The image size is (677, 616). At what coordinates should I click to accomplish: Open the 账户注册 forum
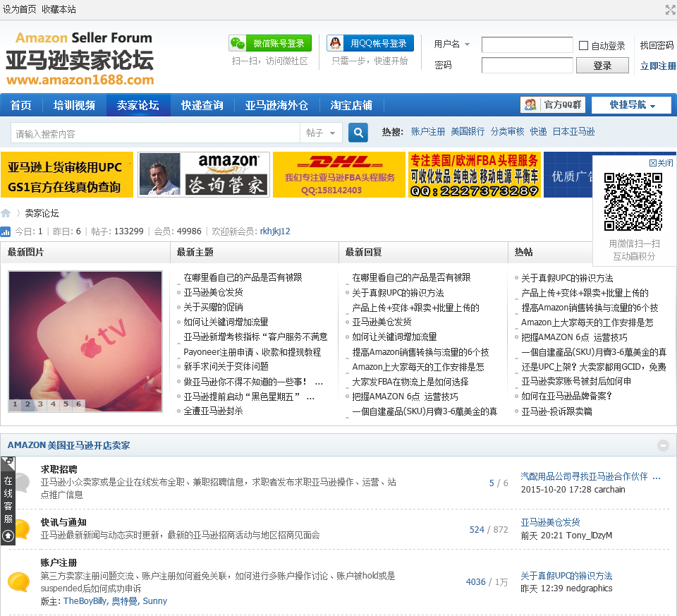tap(59, 562)
